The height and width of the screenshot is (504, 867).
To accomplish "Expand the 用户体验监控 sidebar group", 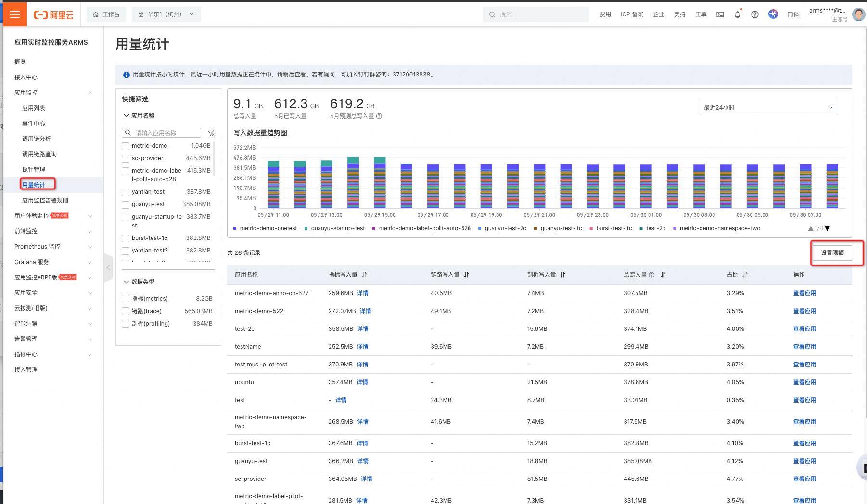I will pyautogui.click(x=90, y=216).
